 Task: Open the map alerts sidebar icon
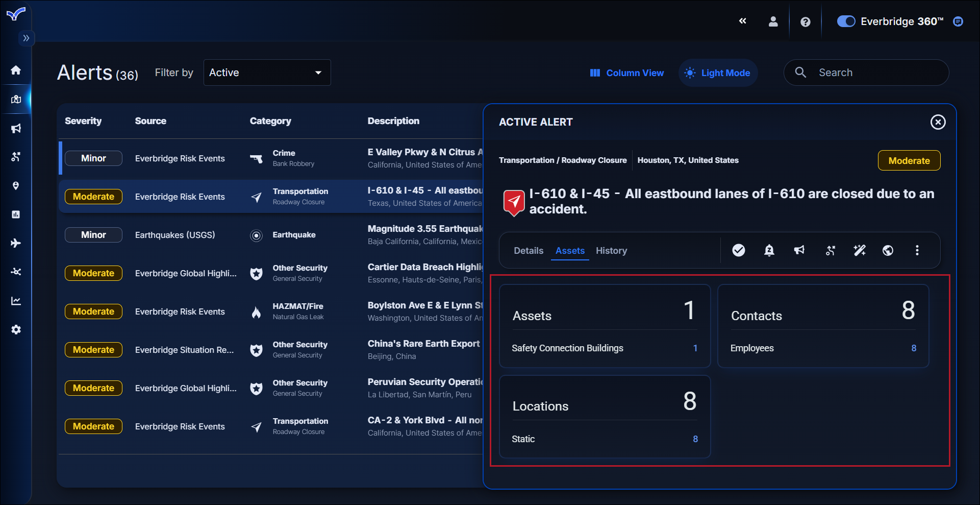tap(16, 99)
